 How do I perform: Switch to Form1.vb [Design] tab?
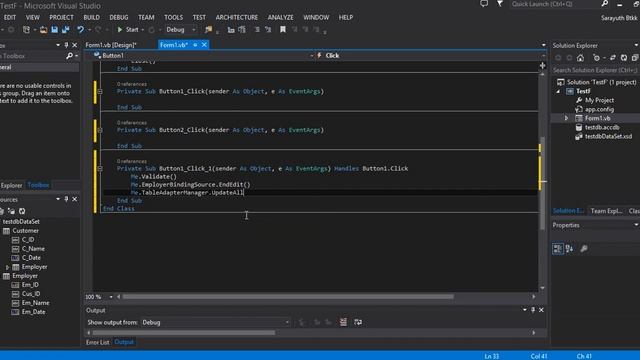(x=111, y=45)
